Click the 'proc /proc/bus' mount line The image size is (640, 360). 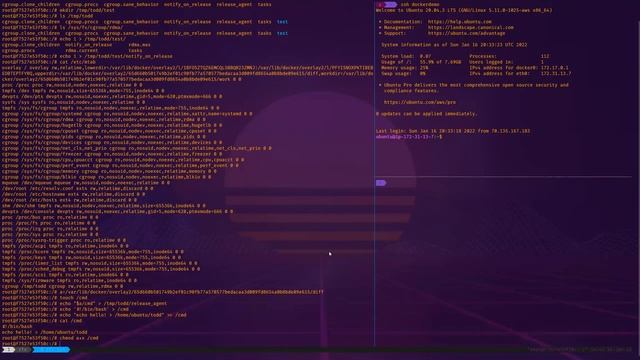[x=50, y=217]
